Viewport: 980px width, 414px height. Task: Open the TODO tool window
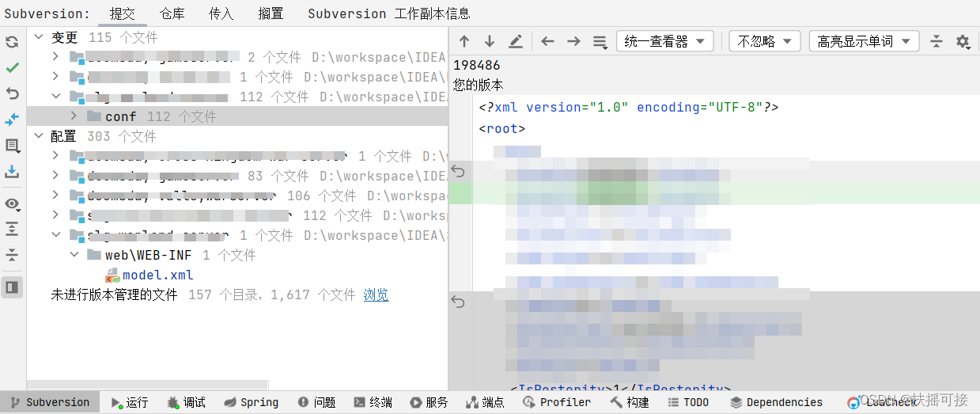(x=687, y=402)
